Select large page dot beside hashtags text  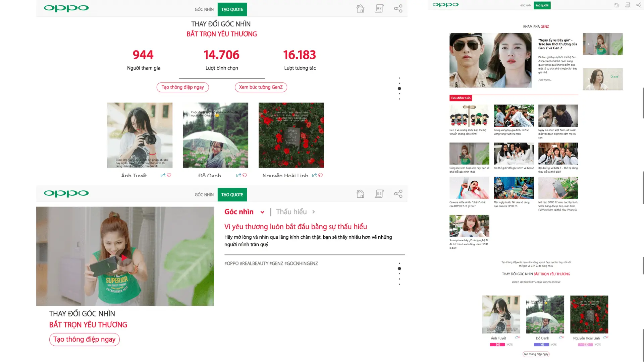[x=399, y=268]
